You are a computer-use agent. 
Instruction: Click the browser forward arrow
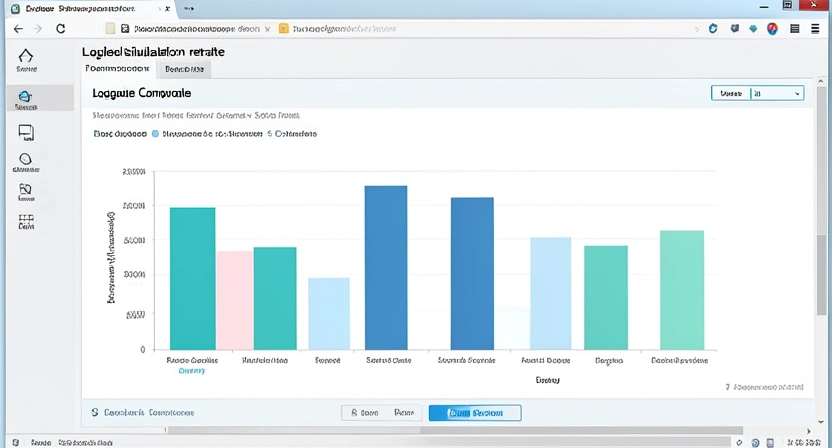[38, 29]
